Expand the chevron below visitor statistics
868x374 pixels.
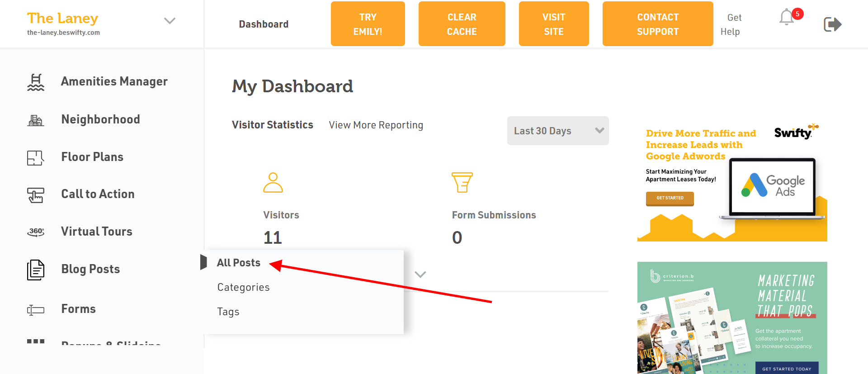(420, 275)
